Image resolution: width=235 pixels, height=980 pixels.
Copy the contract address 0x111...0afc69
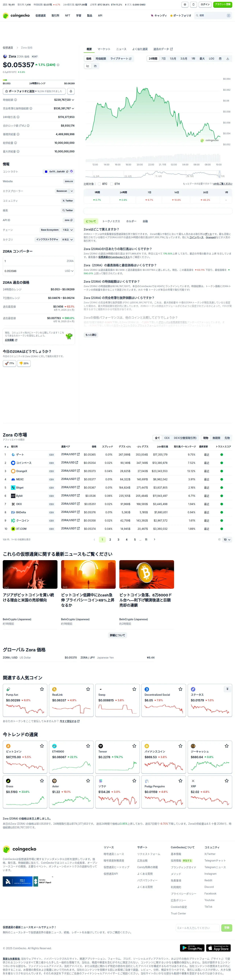click(67, 172)
